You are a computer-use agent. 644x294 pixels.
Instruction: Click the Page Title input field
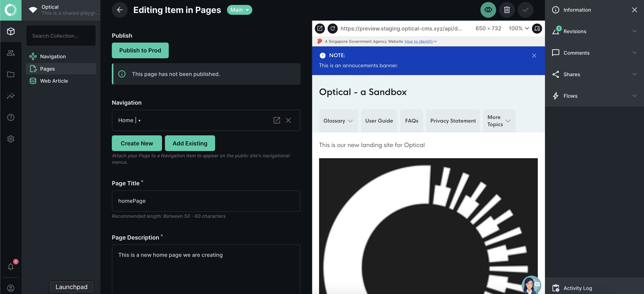click(206, 201)
